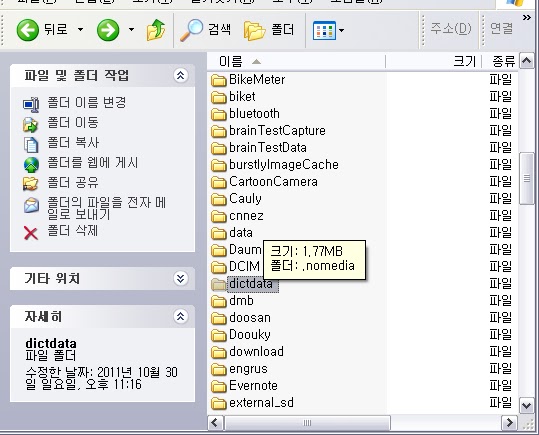
Task: Expand the 기타 위치 panel
Action: 180,278
